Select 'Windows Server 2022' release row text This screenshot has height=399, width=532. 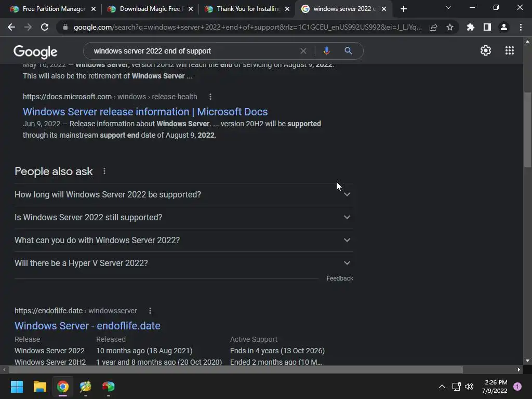pyautogui.click(x=49, y=351)
